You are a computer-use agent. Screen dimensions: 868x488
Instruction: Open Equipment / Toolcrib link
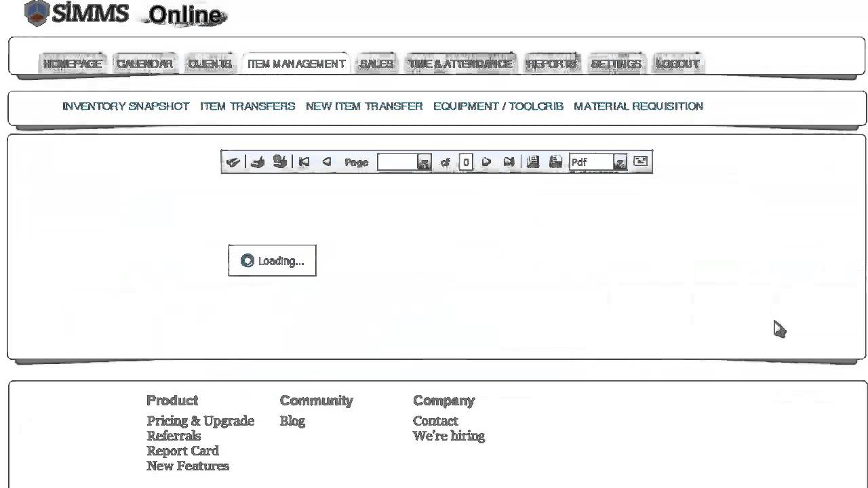point(498,106)
